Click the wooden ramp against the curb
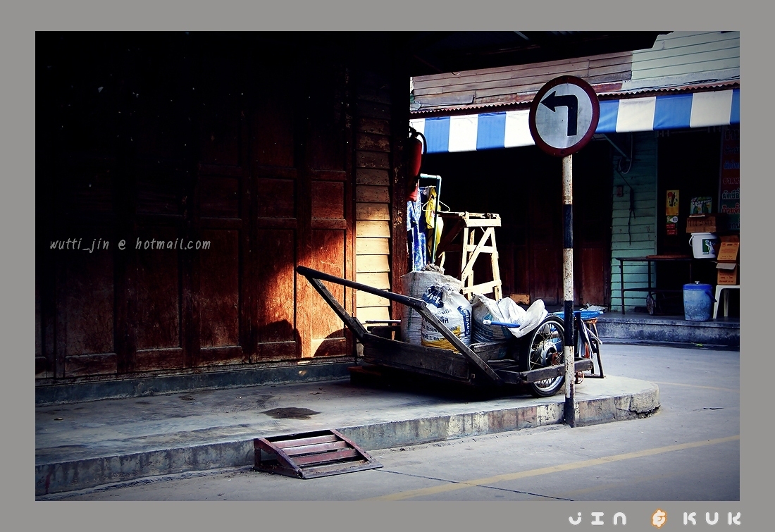 tap(315, 453)
